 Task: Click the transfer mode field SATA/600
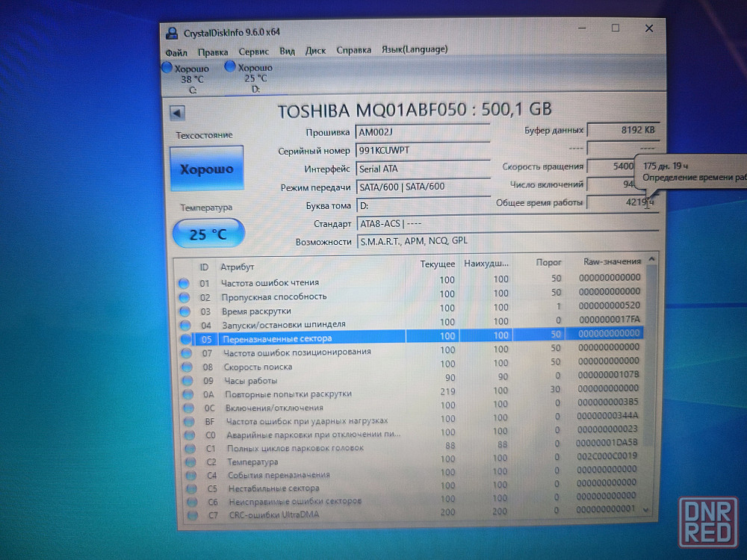click(x=423, y=187)
